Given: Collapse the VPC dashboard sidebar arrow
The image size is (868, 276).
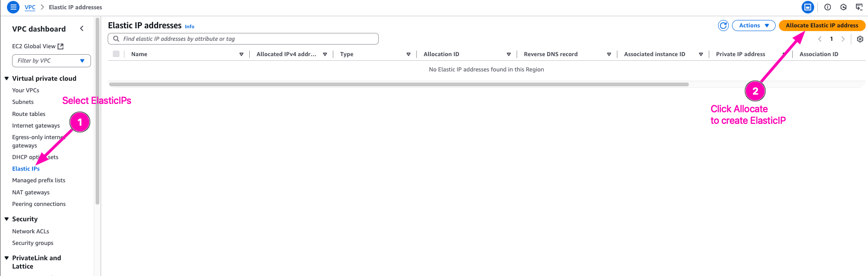Looking at the screenshot, I should click(82, 29).
